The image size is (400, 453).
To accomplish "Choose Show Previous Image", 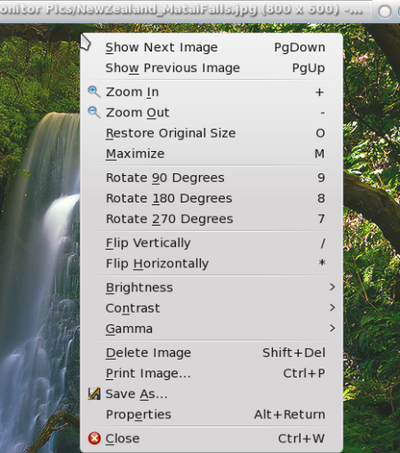I will tap(211, 68).
